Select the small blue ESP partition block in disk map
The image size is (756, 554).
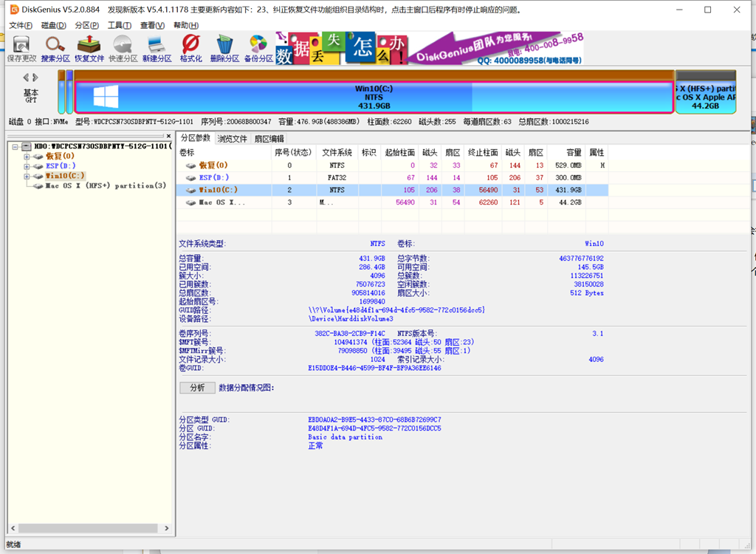[69, 92]
